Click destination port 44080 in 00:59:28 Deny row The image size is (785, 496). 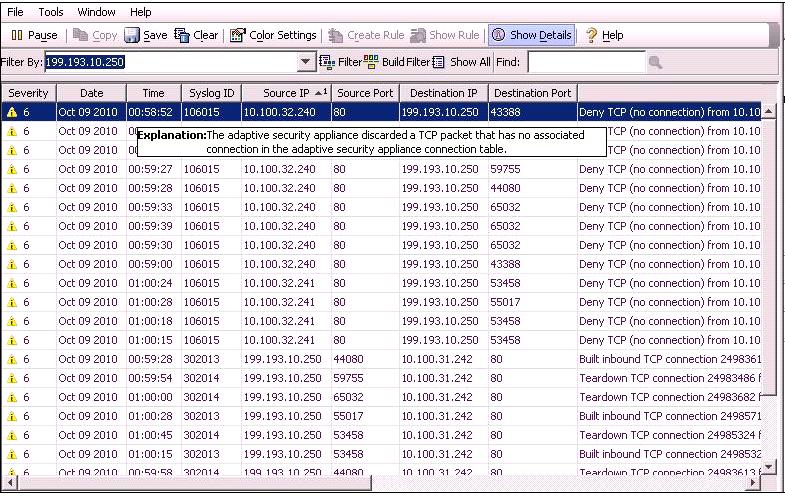pos(505,188)
